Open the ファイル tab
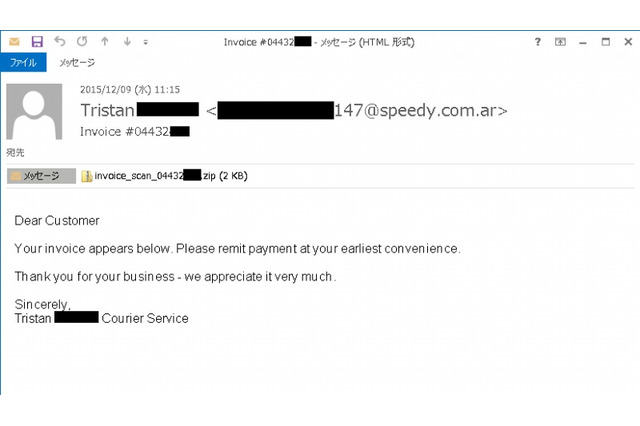The width and height of the screenshot is (640, 426). click(x=23, y=62)
